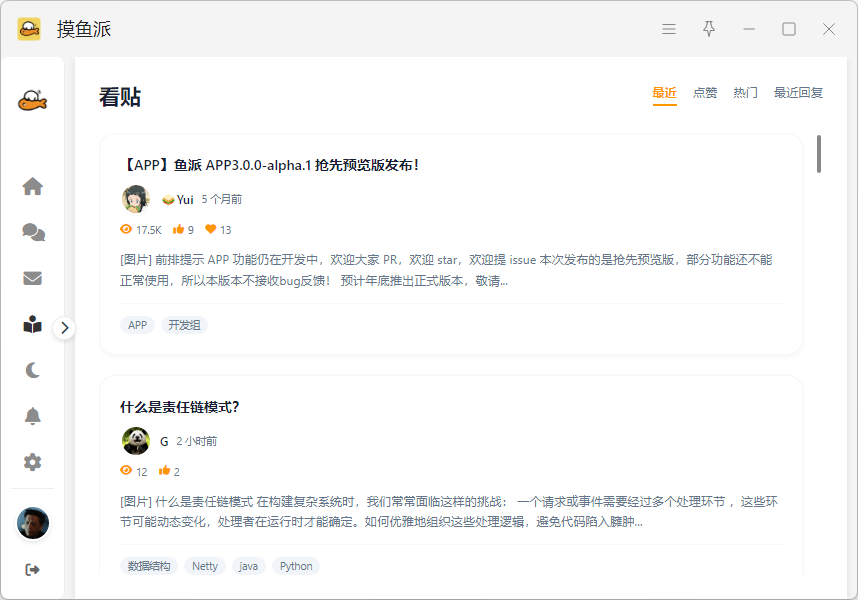Select the 开发组 tag
858x600 pixels.
click(x=184, y=325)
